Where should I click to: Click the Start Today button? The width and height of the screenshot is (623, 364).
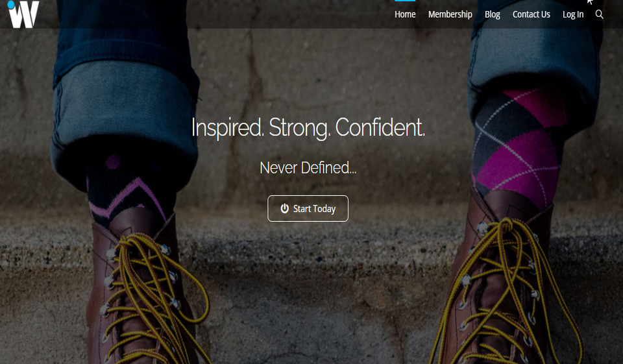click(x=308, y=209)
